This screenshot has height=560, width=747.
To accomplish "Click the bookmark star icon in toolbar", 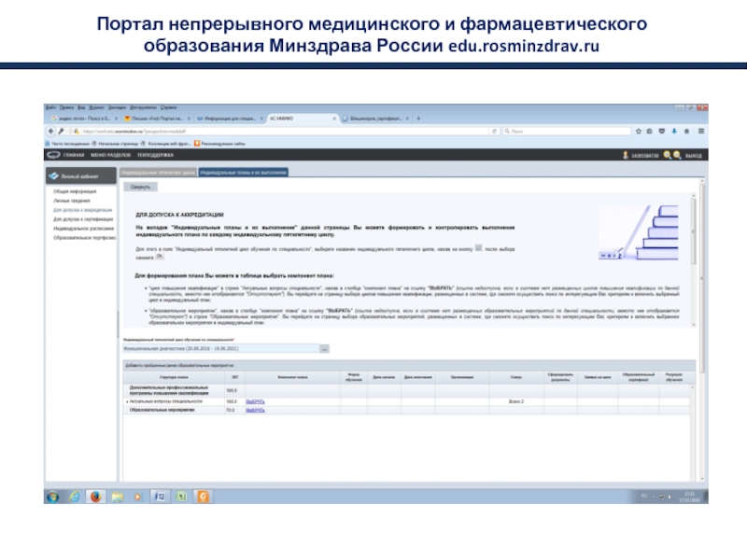I will pos(637,132).
